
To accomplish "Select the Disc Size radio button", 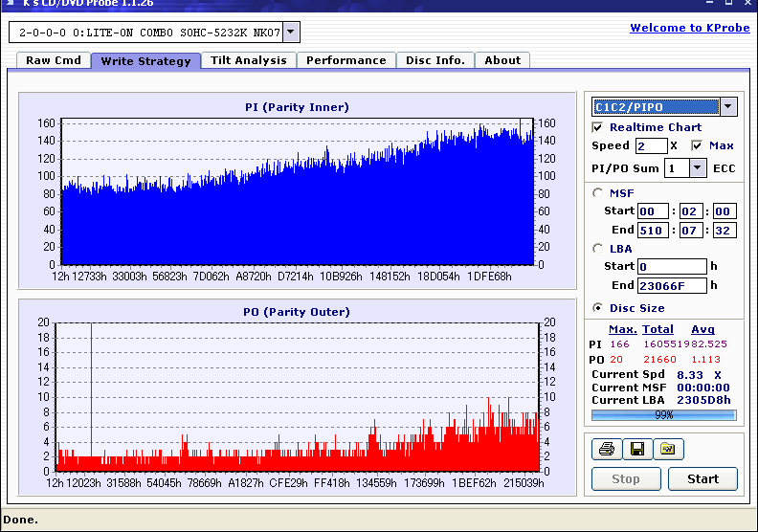I will tap(598, 308).
